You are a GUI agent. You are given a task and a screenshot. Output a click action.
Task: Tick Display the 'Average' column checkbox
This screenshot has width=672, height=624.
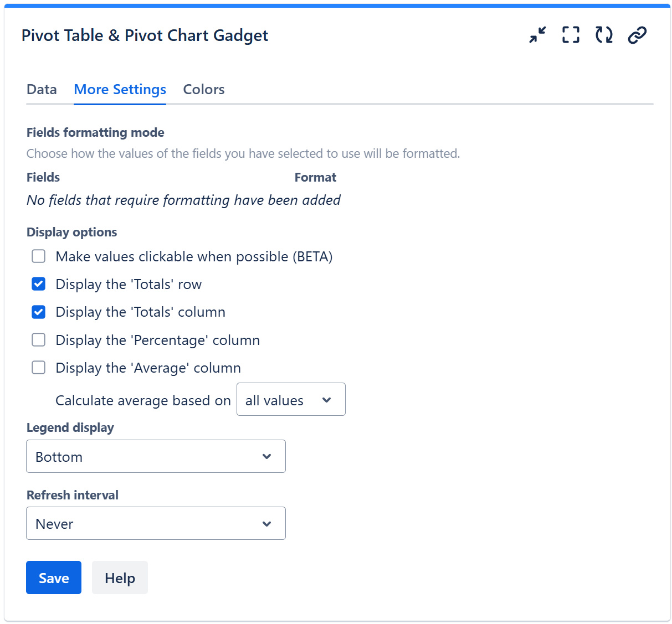pyautogui.click(x=39, y=368)
